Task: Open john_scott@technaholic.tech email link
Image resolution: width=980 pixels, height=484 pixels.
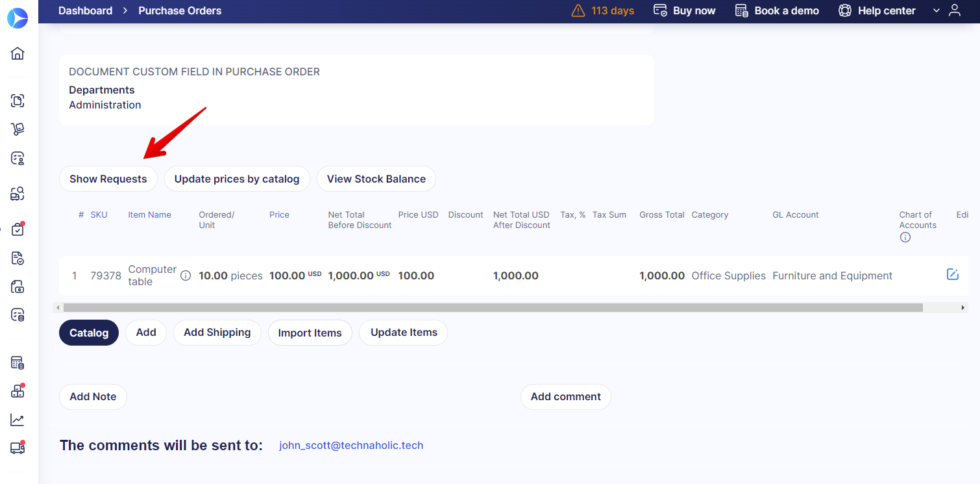Action: pos(351,445)
